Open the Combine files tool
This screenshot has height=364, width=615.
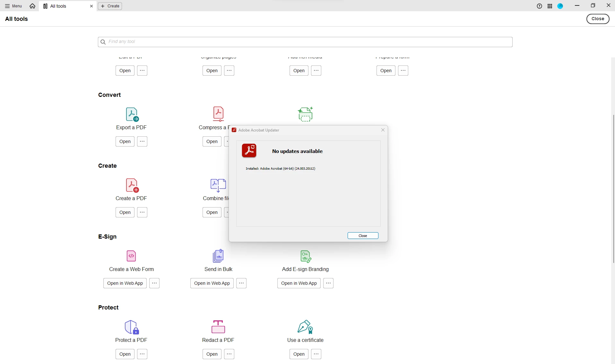pos(212,212)
